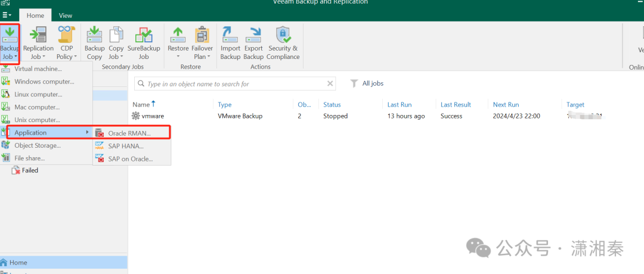Click the Replication Job ribbon icon
644x274 pixels.
point(38,35)
